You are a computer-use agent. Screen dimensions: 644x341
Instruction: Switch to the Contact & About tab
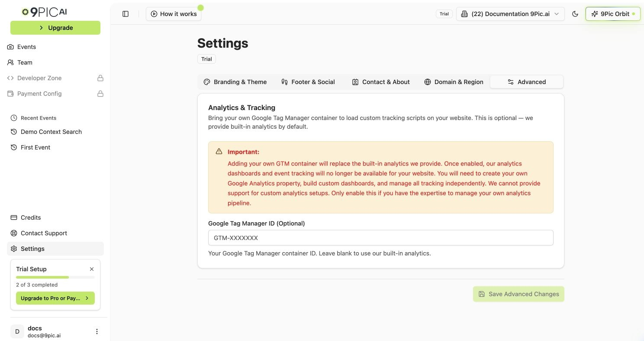point(381,82)
